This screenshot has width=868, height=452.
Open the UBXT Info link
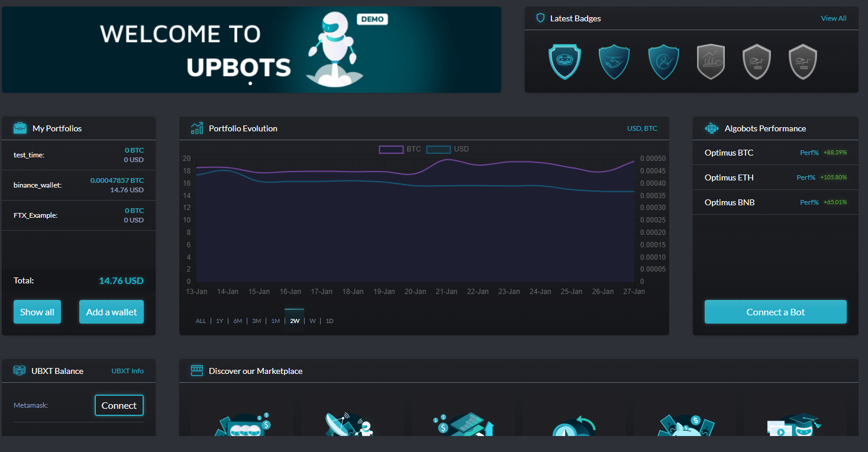[128, 371]
